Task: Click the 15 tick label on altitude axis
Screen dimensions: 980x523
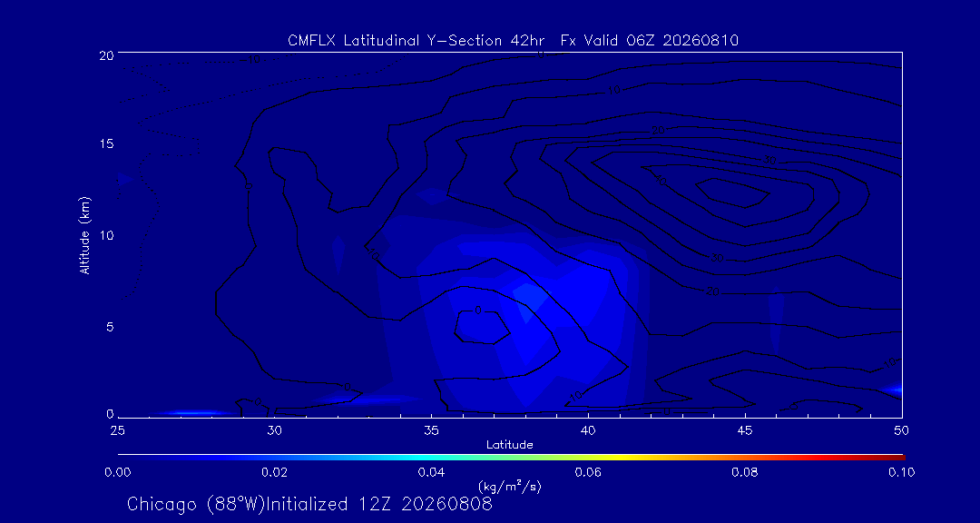Action: pyautogui.click(x=107, y=143)
